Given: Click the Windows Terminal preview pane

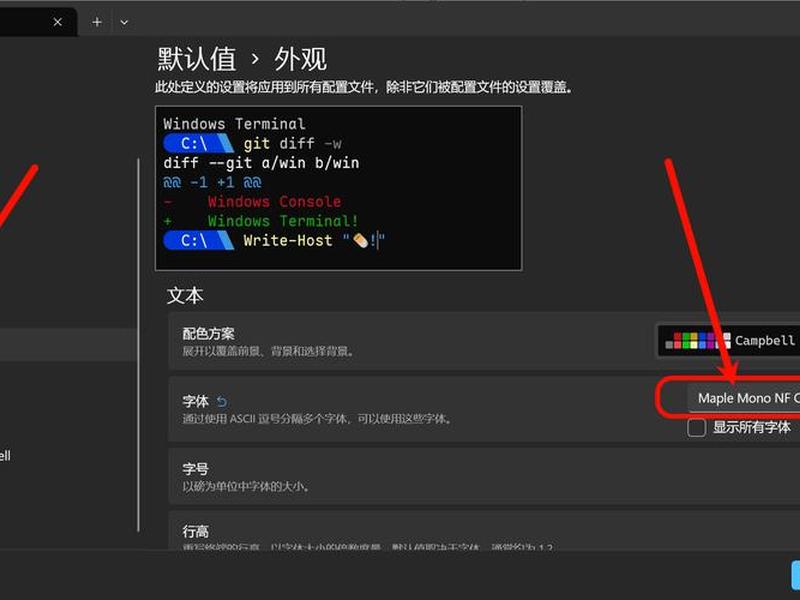Looking at the screenshot, I should pyautogui.click(x=338, y=188).
